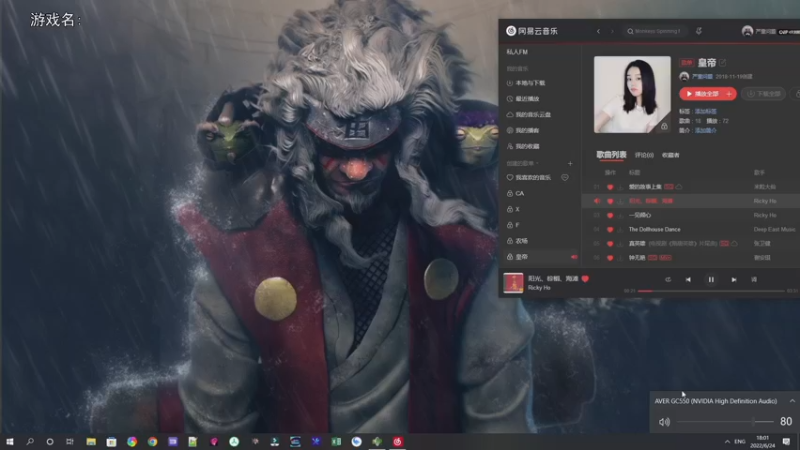Image resolution: width=800 pixels, height=450 pixels.
Task: Unlike 钟无艳 via heart icon
Action: 610,258
